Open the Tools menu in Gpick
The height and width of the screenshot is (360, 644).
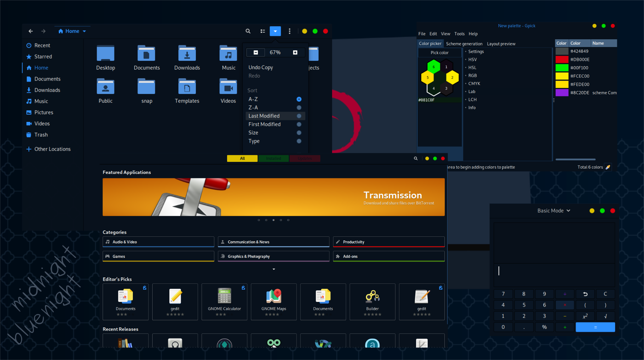(459, 34)
